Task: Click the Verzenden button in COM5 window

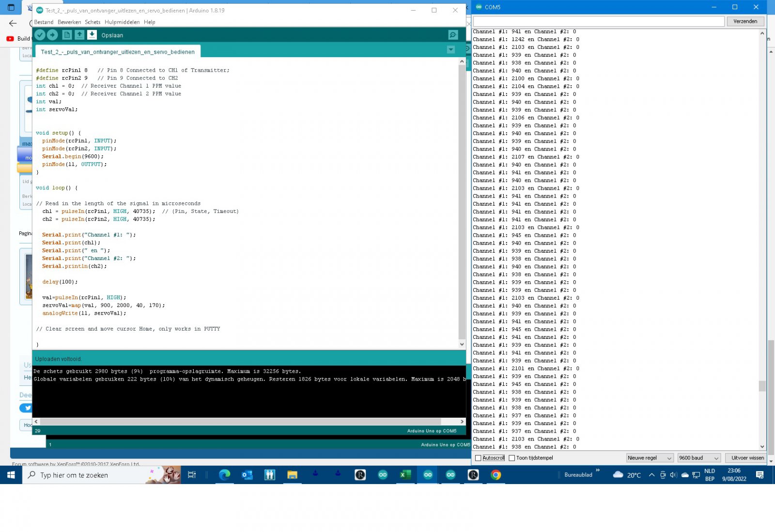Action: pyautogui.click(x=745, y=21)
